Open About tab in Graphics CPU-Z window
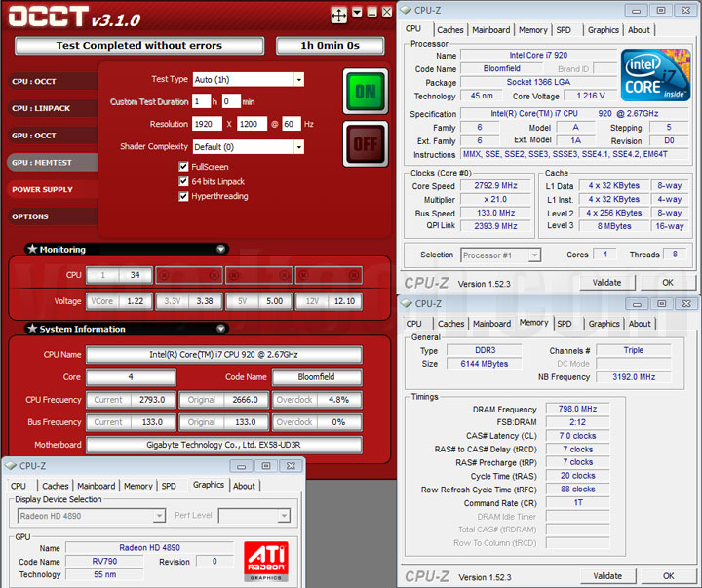 pyautogui.click(x=244, y=486)
